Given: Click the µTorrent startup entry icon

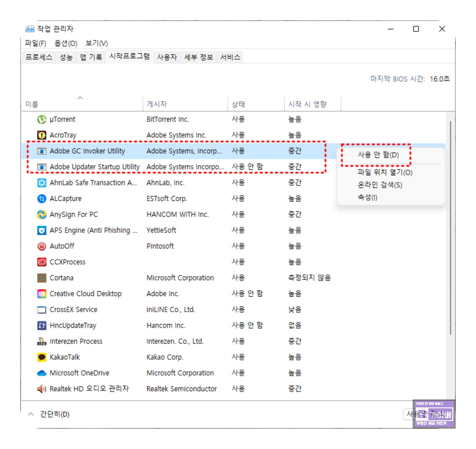Looking at the screenshot, I should point(42,119).
